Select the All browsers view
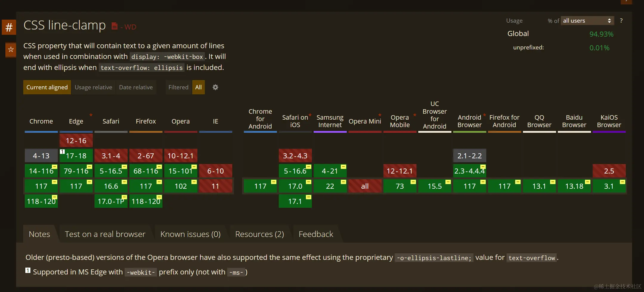Viewport: 644px width, 292px height. click(199, 87)
